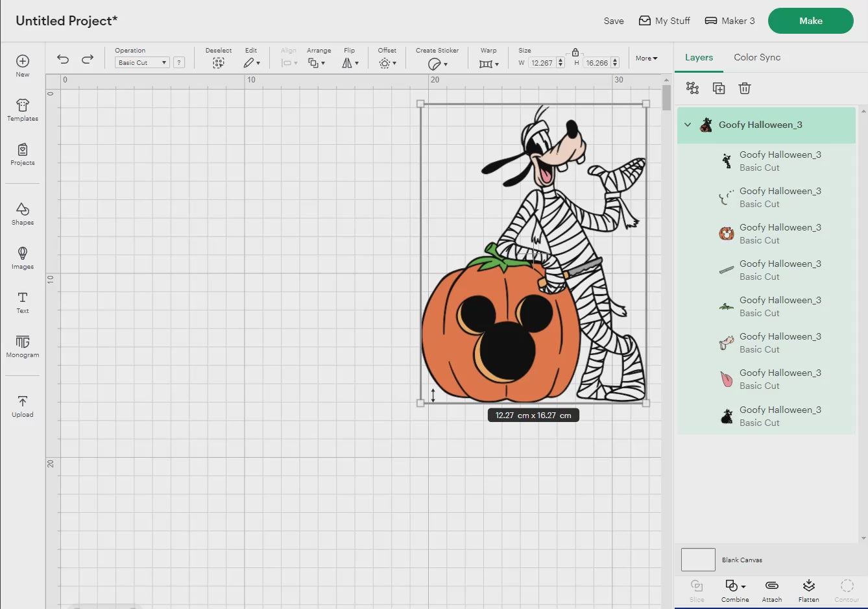This screenshot has height=609, width=868.
Task: Click the layers panel scrollbar
Action: pos(863,325)
